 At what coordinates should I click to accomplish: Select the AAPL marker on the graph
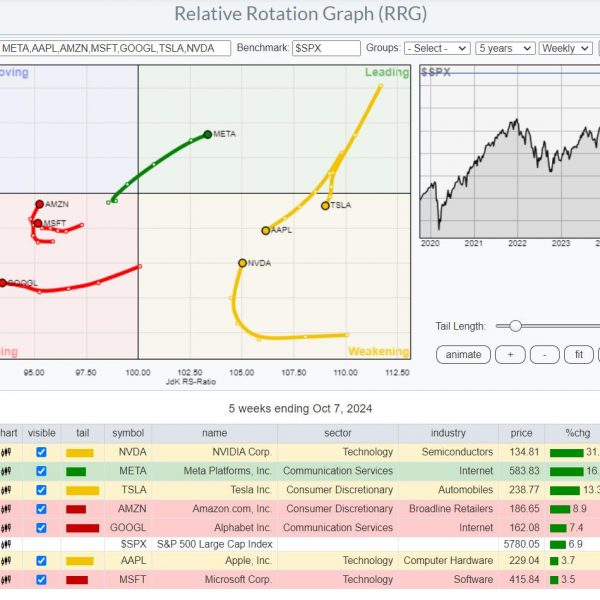pos(266,231)
